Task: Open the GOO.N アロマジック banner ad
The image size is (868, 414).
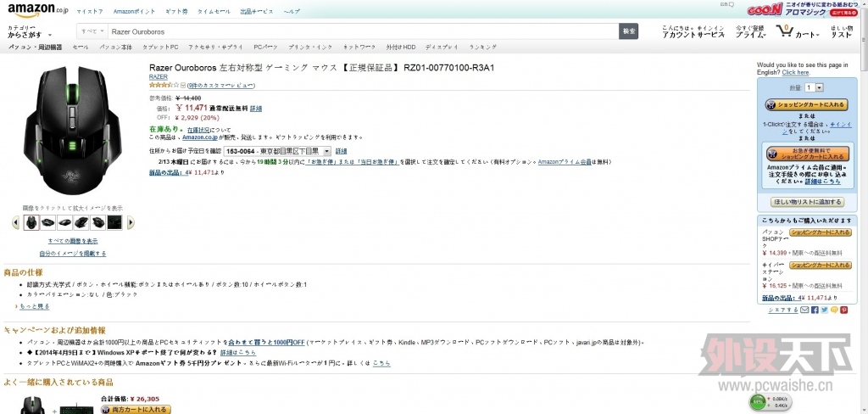Action: (803, 9)
